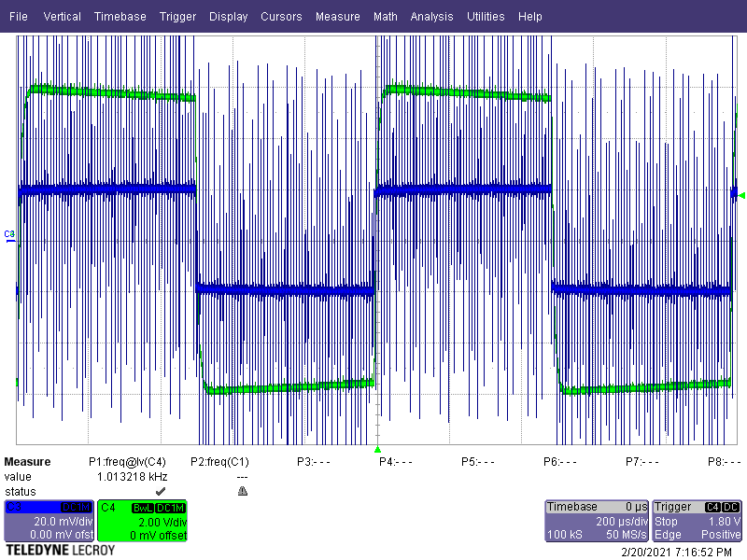
Task: Click the C4 channel descriptor box
Action: coord(143,521)
